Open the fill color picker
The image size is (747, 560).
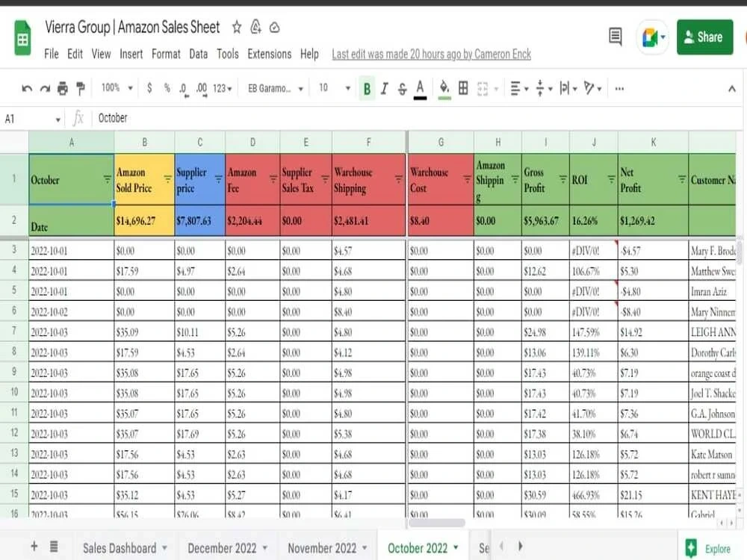click(444, 89)
